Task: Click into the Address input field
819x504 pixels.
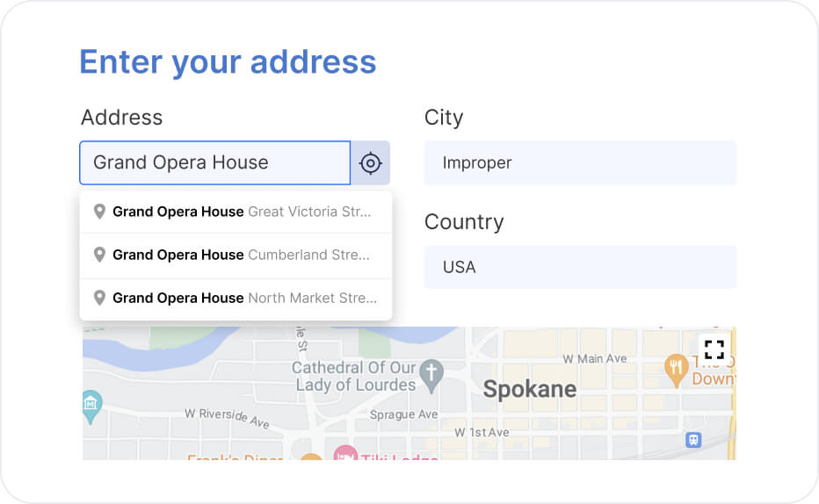Action: (x=215, y=163)
